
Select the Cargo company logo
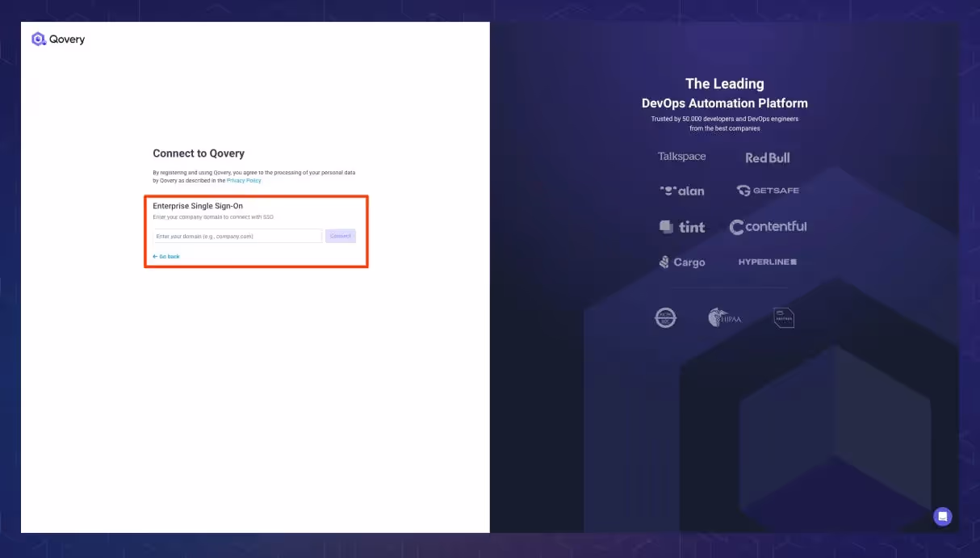pos(682,262)
